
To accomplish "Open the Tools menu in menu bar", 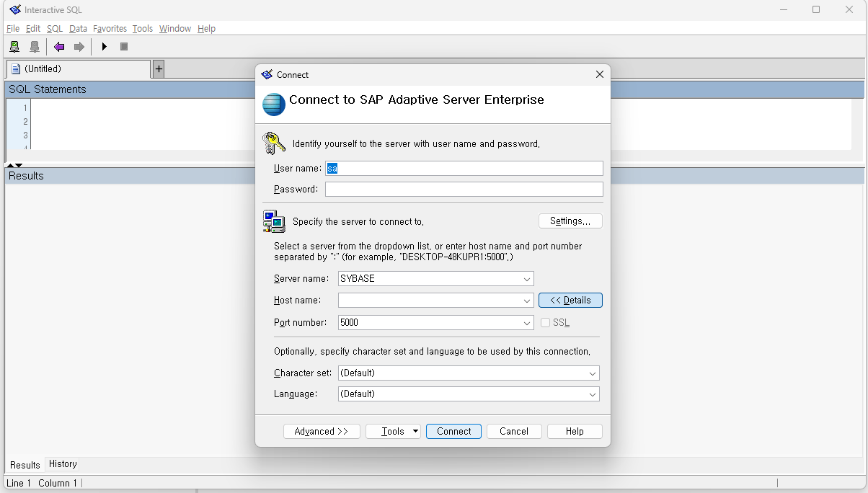I will coord(143,29).
